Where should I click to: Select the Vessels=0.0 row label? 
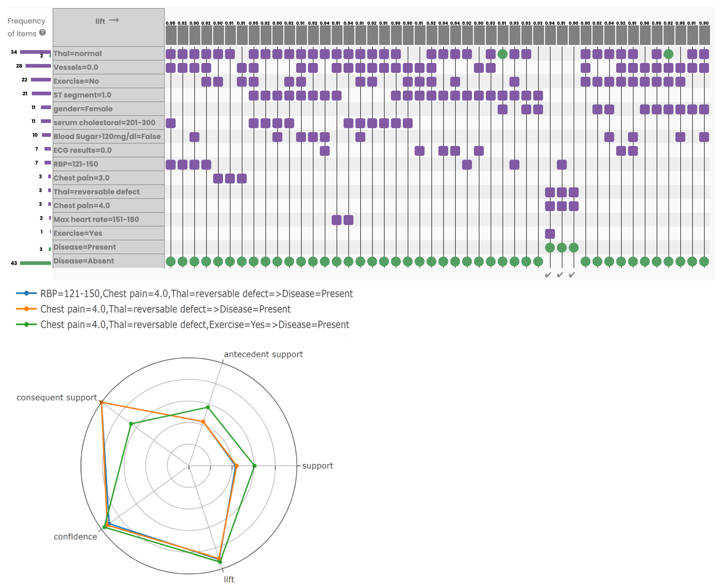76,67
